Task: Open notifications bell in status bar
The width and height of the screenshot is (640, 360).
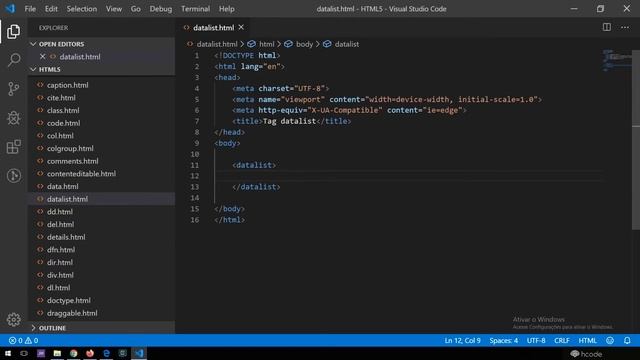Action: [627, 340]
